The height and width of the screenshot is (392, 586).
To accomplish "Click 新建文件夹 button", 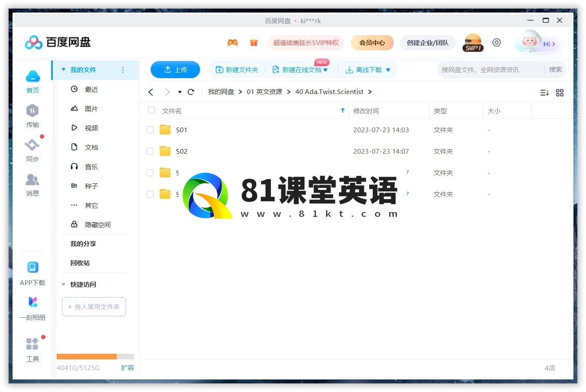I will click(x=237, y=70).
